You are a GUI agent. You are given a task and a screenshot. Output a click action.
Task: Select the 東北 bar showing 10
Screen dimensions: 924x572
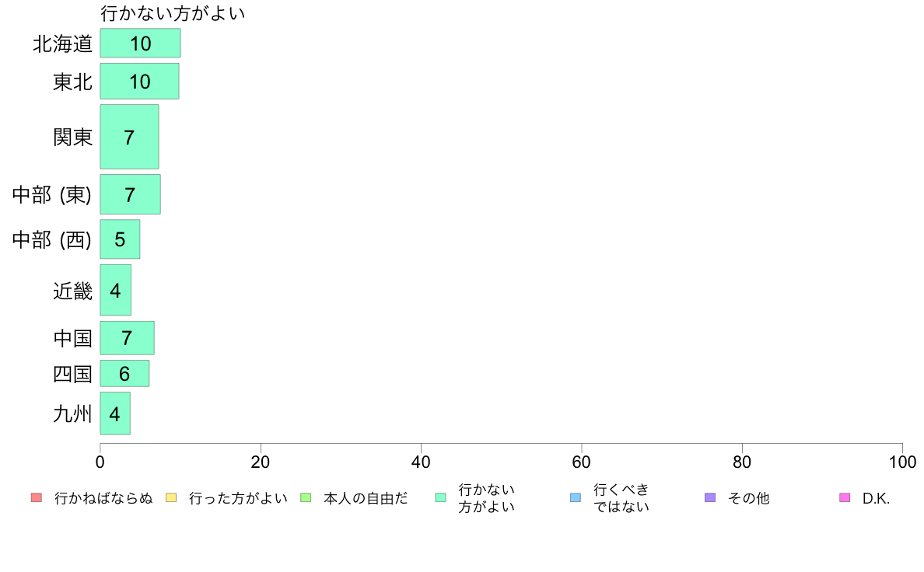tap(140, 82)
